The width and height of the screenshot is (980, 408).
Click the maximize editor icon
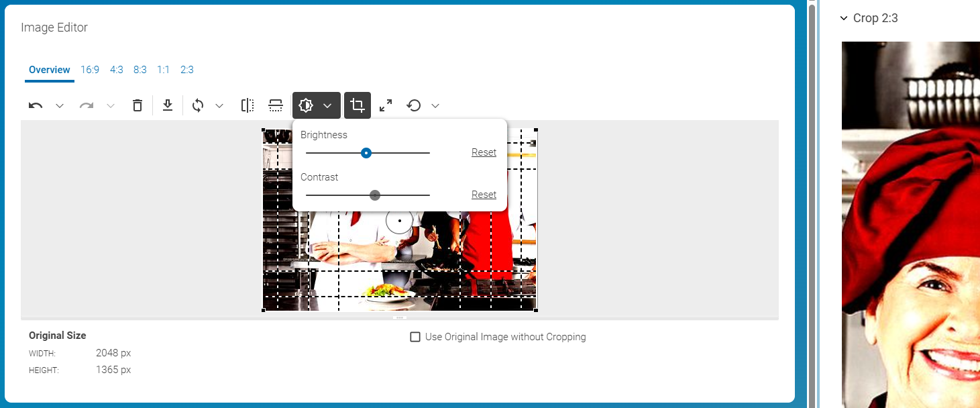tap(385, 105)
